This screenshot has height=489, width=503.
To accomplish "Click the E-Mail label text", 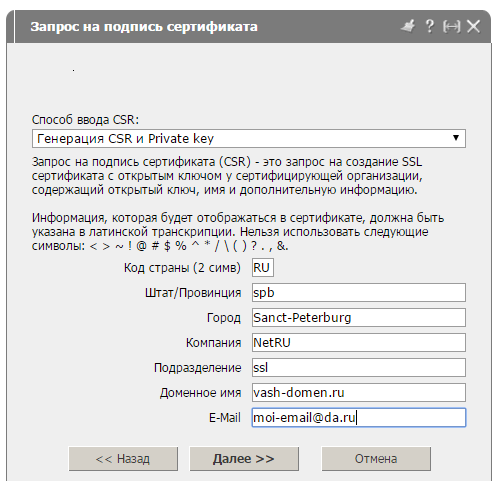I will (225, 418).
